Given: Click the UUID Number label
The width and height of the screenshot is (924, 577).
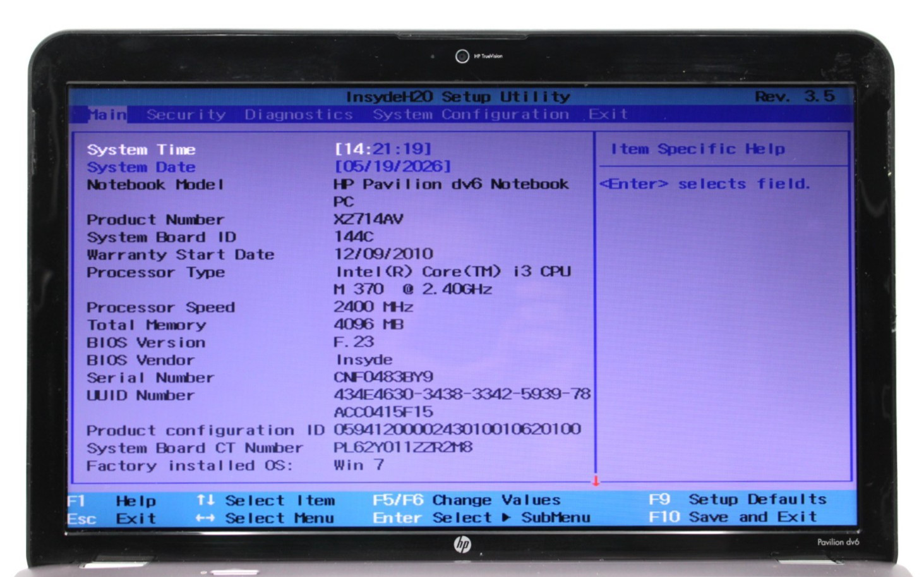Looking at the screenshot, I should pyautogui.click(x=141, y=395).
